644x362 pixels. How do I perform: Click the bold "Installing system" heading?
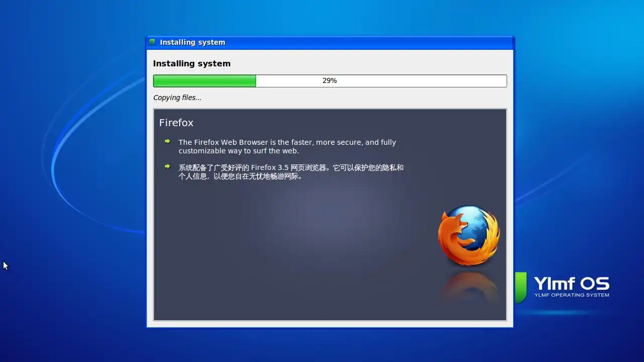[192, 64]
